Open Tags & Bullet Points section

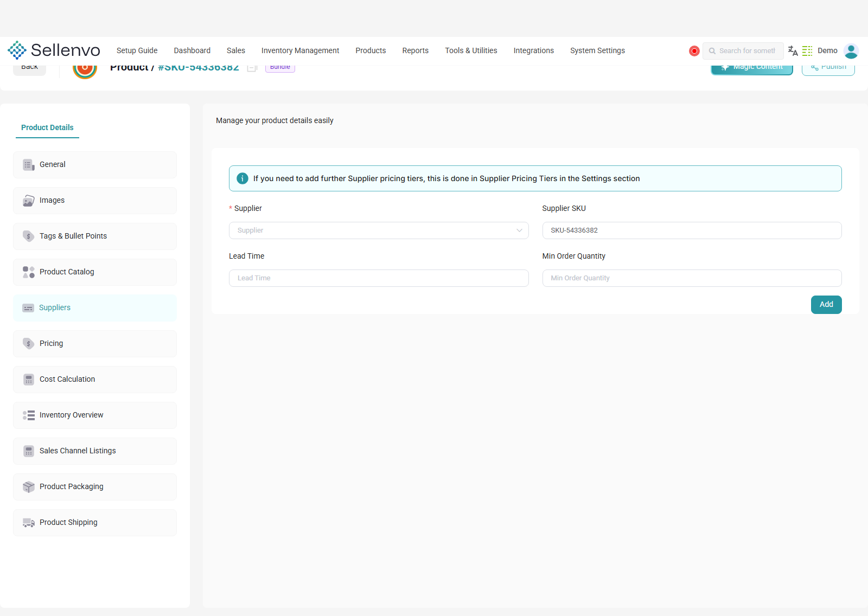point(95,236)
